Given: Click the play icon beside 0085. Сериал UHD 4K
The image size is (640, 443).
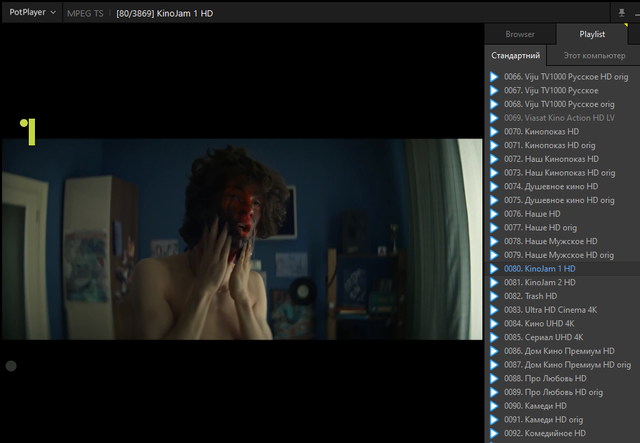Looking at the screenshot, I should (494, 337).
